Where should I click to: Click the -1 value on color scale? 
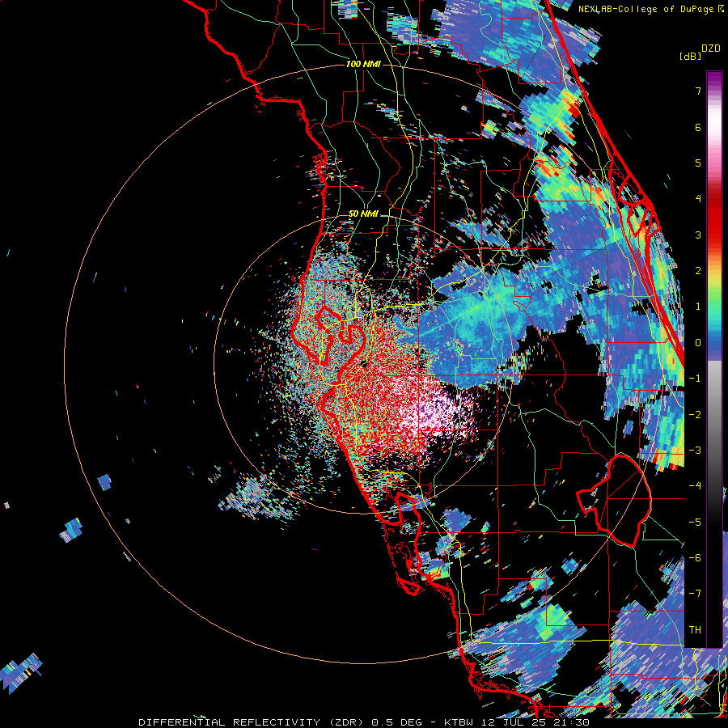(x=695, y=379)
